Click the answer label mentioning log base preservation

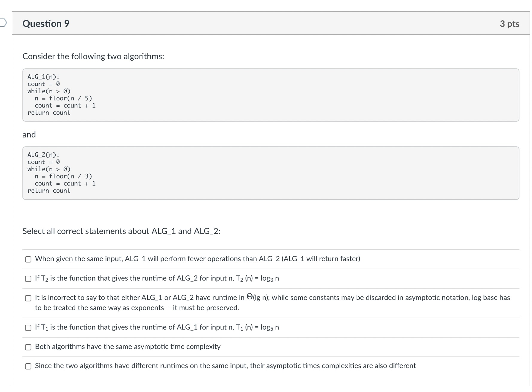coord(272,302)
